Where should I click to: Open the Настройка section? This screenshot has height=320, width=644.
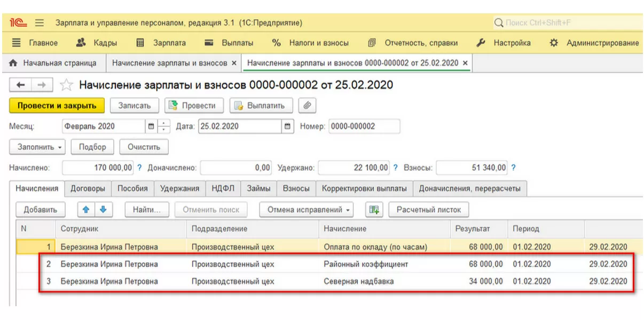coord(504,43)
